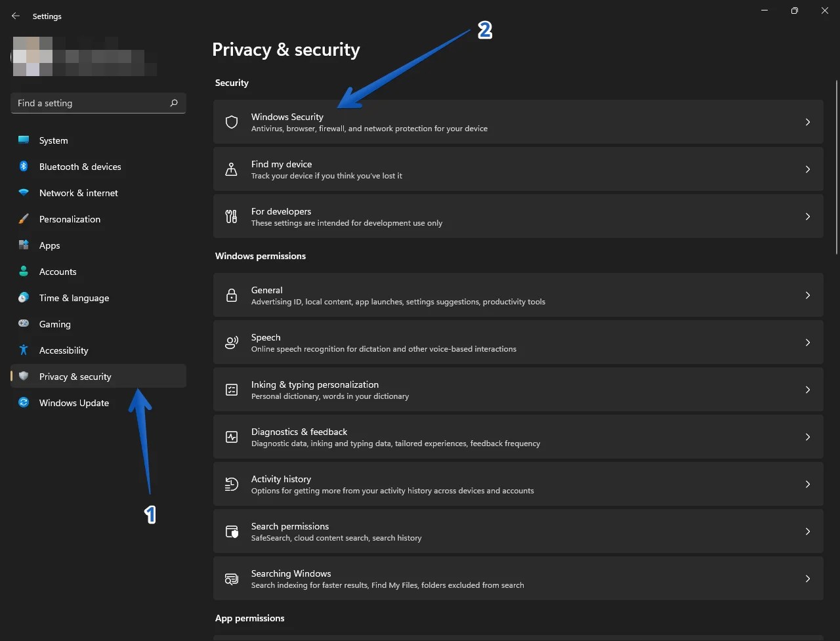Click the Accounts icon in the sidebar
The width and height of the screenshot is (840, 641).
coord(24,272)
